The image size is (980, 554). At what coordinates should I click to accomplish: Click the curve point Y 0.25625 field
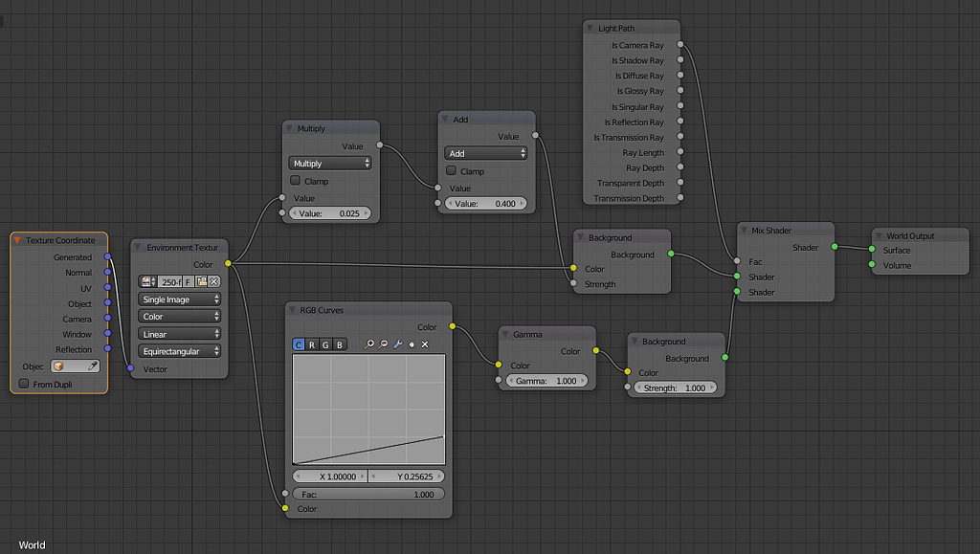(x=406, y=476)
